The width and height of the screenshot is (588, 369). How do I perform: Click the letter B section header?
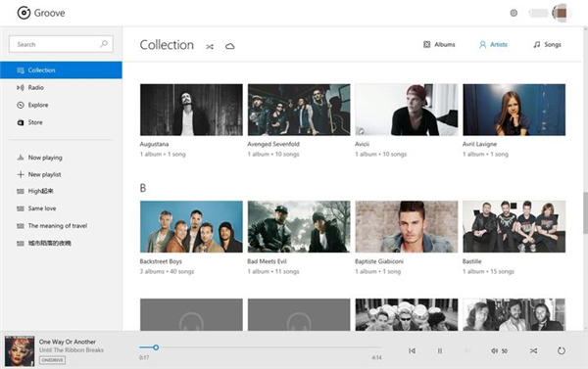pyautogui.click(x=143, y=188)
